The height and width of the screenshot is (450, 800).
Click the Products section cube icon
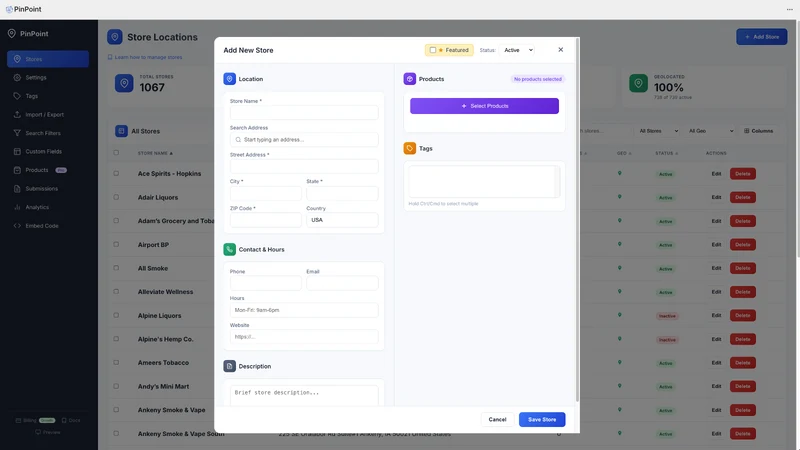[410, 79]
